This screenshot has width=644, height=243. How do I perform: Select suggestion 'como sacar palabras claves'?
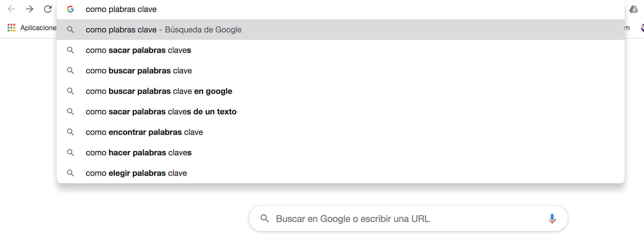tap(138, 50)
